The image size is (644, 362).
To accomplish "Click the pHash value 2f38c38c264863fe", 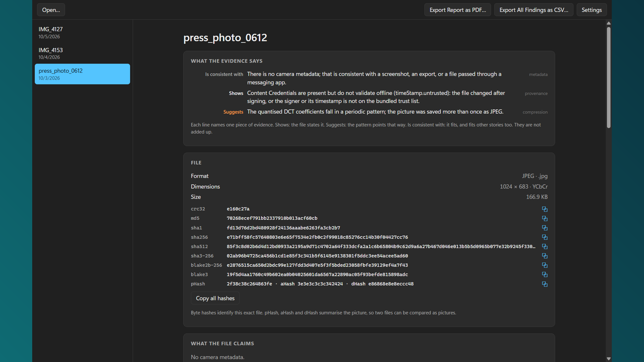I will [x=249, y=284].
